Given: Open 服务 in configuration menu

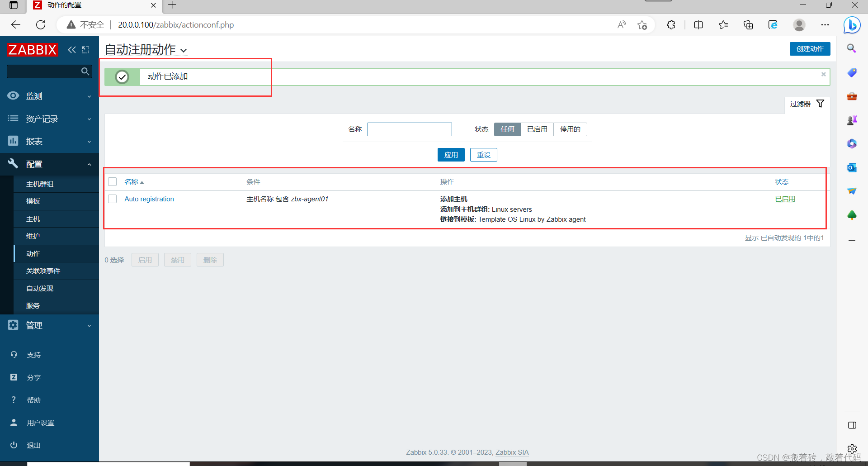Looking at the screenshot, I should [x=56, y=306].
